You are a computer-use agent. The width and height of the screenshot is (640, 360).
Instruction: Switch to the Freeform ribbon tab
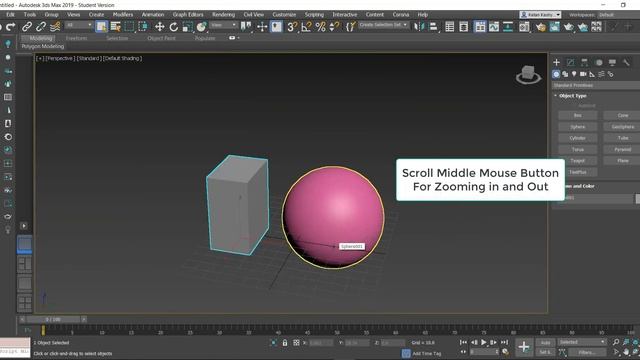coord(76,38)
